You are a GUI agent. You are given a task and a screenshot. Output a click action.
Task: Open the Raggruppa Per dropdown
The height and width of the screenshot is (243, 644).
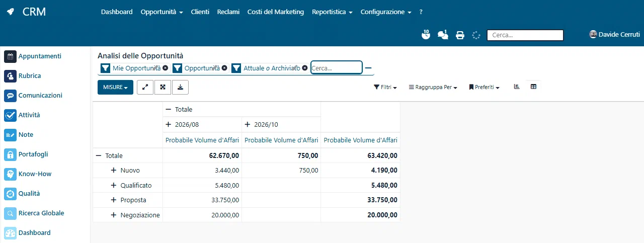pos(433,87)
